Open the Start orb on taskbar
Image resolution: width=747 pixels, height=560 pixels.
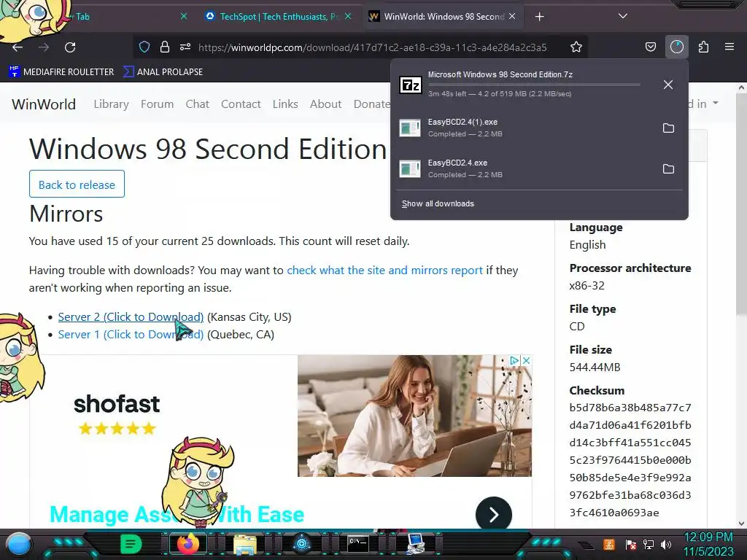(x=19, y=544)
